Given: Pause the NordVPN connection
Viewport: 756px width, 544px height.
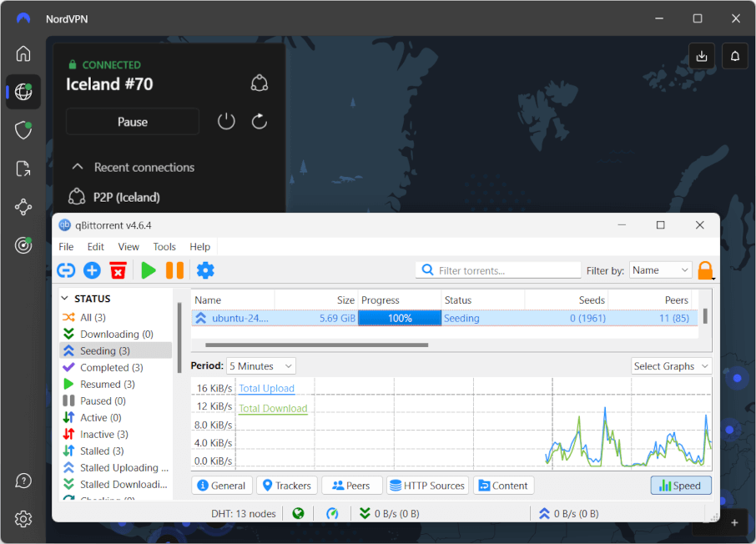Looking at the screenshot, I should tap(133, 122).
